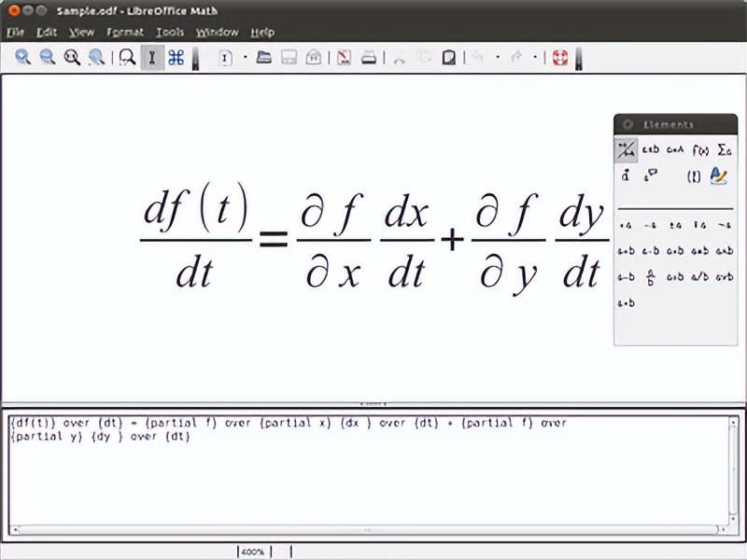Toggle the Formula Cursor tool in the toolbar
Image resolution: width=747 pixels, height=560 pixels.
(x=150, y=57)
